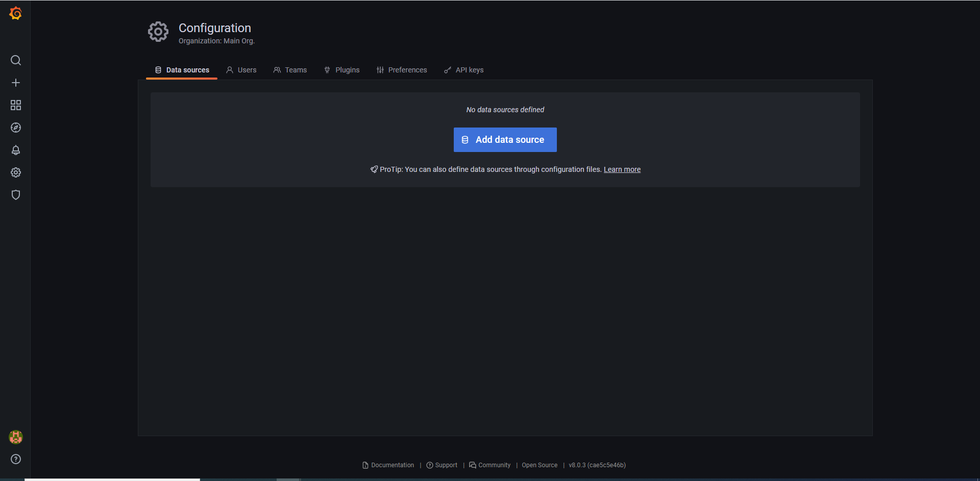Image resolution: width=980 pixels, height=481 pixels.
Task: Open the Explore compass icon
Action: [16, 128]
